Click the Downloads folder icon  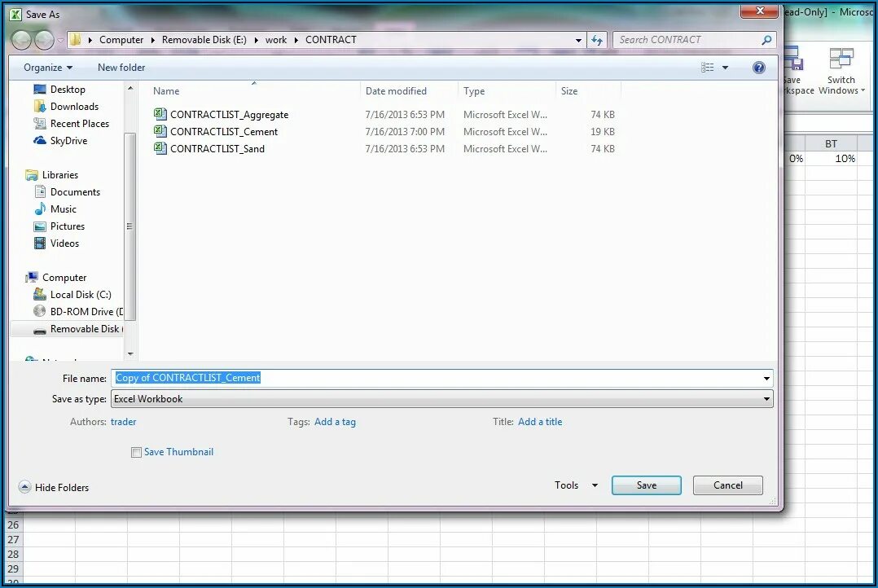tap(40, 107)
